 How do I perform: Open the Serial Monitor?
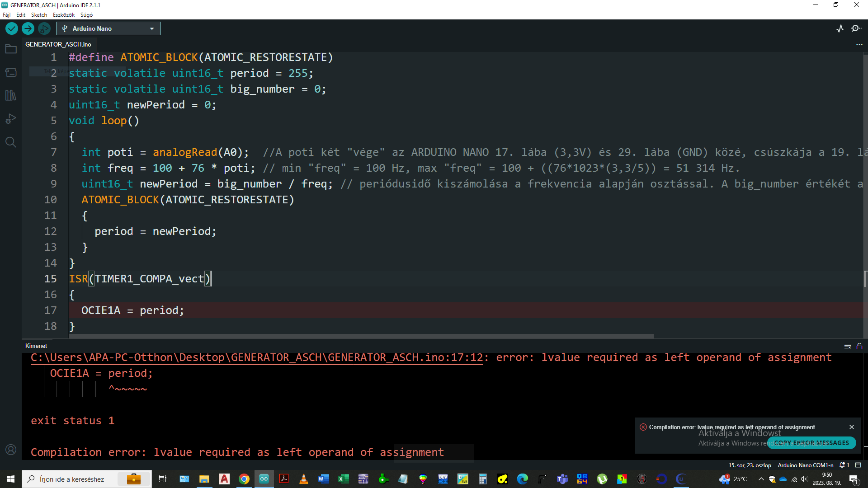(856, 28)
